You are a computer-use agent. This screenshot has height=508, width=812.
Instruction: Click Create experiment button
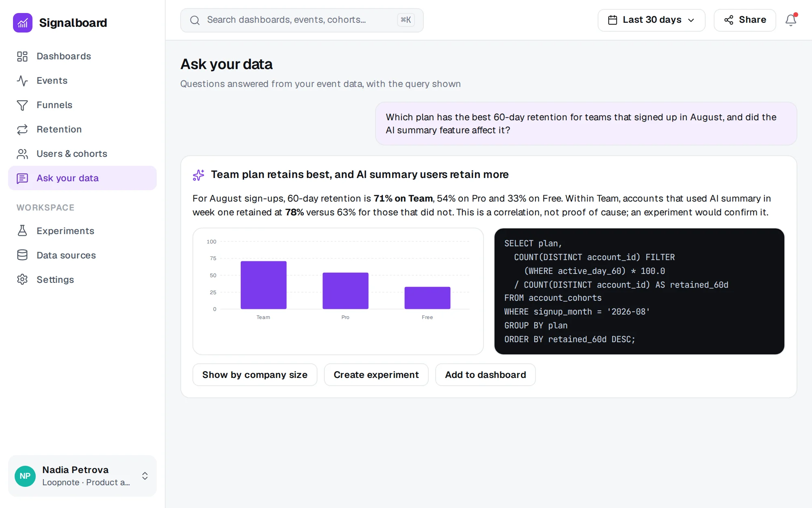(x=376, y=375)
